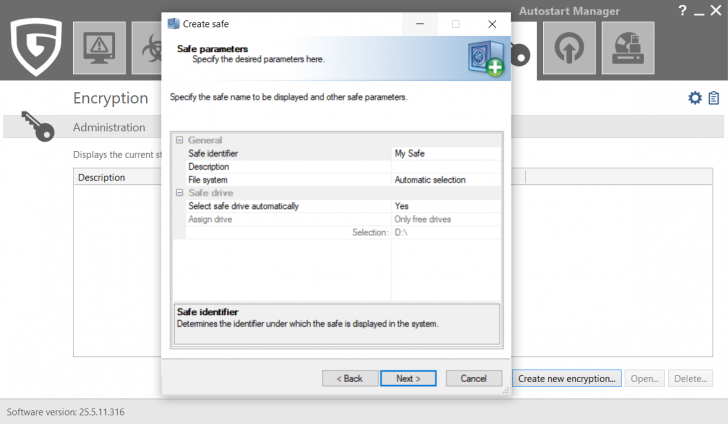
Task: Click the disabled Delete... button
Action: coord(690,378)
